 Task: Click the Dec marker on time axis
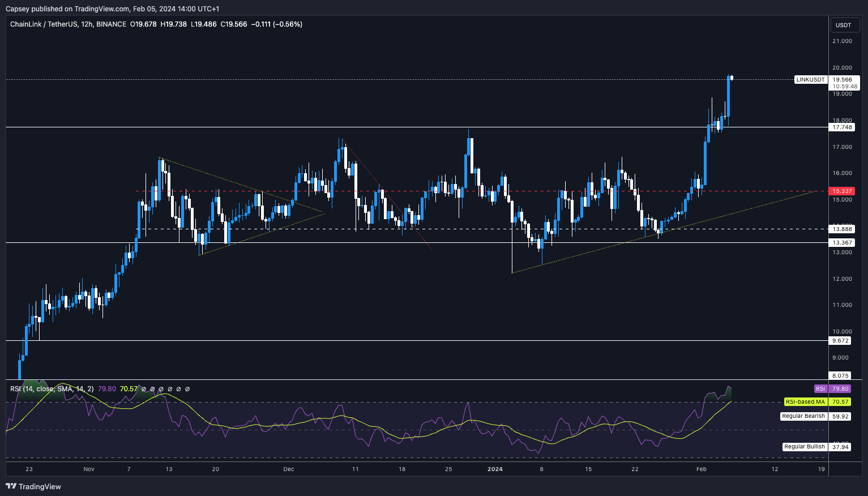(288, 469)
